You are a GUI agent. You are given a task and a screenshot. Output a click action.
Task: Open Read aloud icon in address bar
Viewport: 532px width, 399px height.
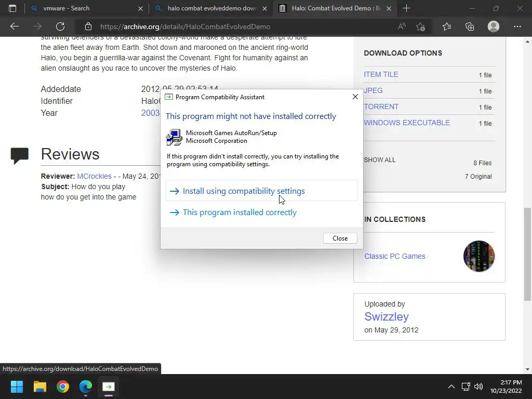pos(402,26)
